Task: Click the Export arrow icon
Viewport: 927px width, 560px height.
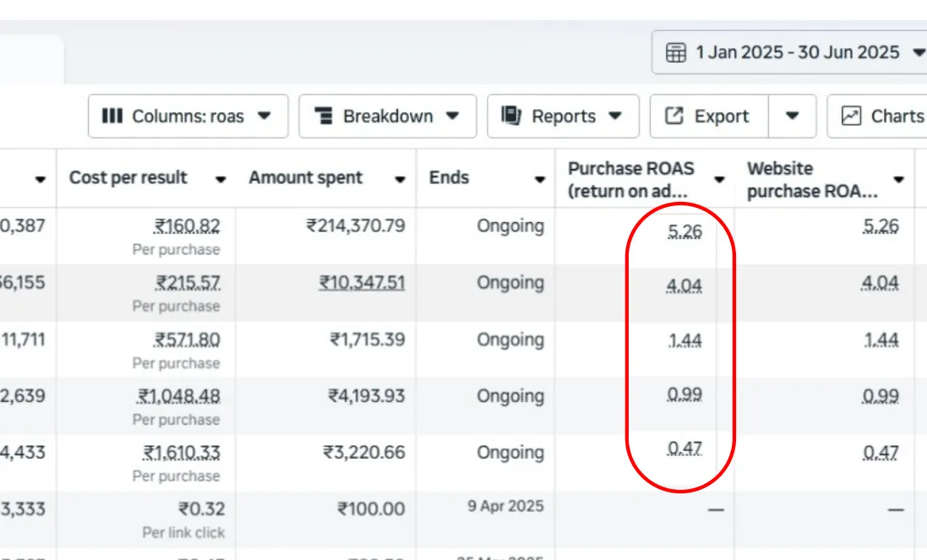Action: 674,116
